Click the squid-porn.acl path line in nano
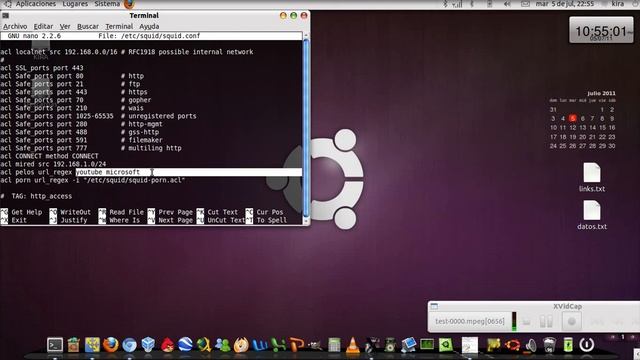Screen dimensions: 640x360 tap(93, 180)
